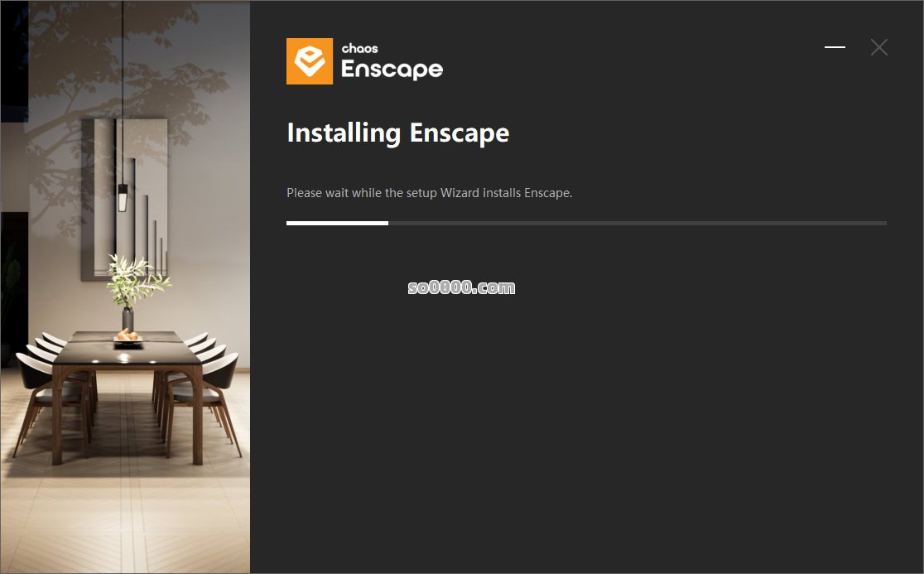Screen dimensions: 924x574
Task: Click the small chaos brand text
Action: tap(359, 48)
